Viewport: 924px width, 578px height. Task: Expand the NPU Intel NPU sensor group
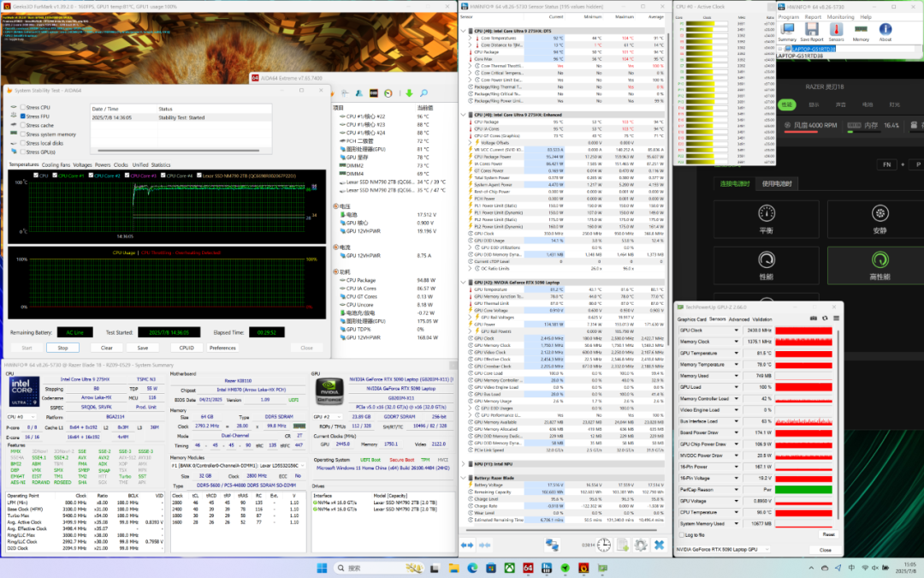click(x=463, y=464)
